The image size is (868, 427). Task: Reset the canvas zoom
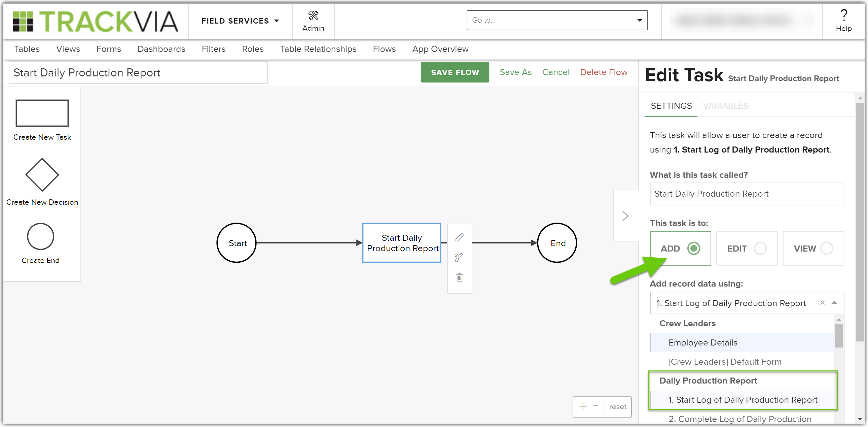click(x=617, y=407)
